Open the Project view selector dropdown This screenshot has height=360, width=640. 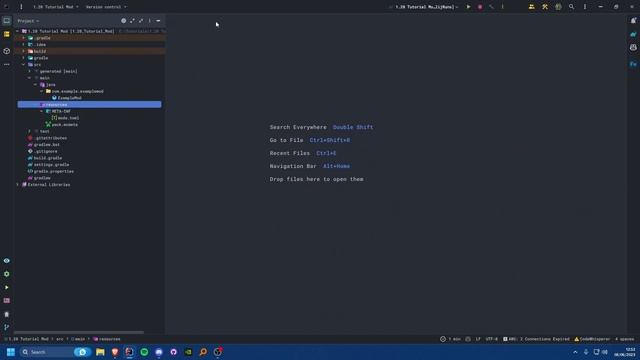click(28, 21)
